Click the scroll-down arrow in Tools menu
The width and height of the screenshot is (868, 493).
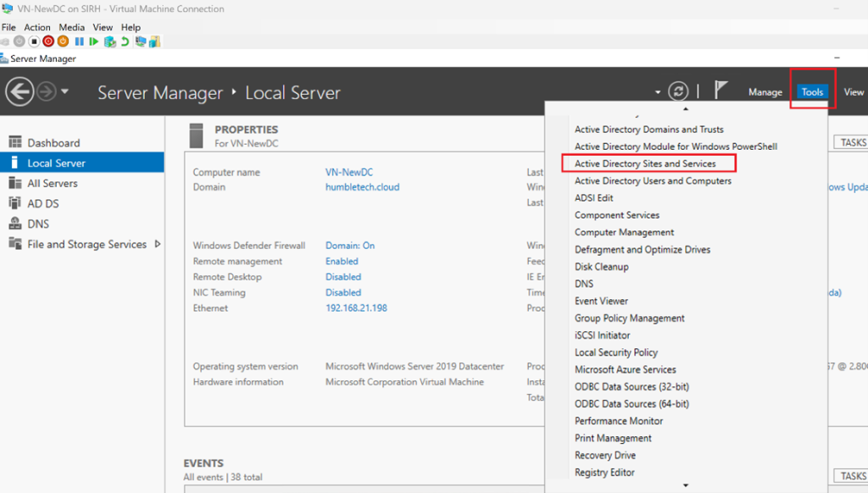pos(686,486)
